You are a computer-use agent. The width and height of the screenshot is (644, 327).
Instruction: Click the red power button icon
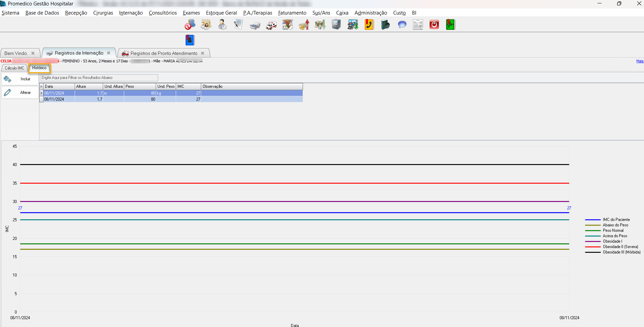tap(434, 25)
